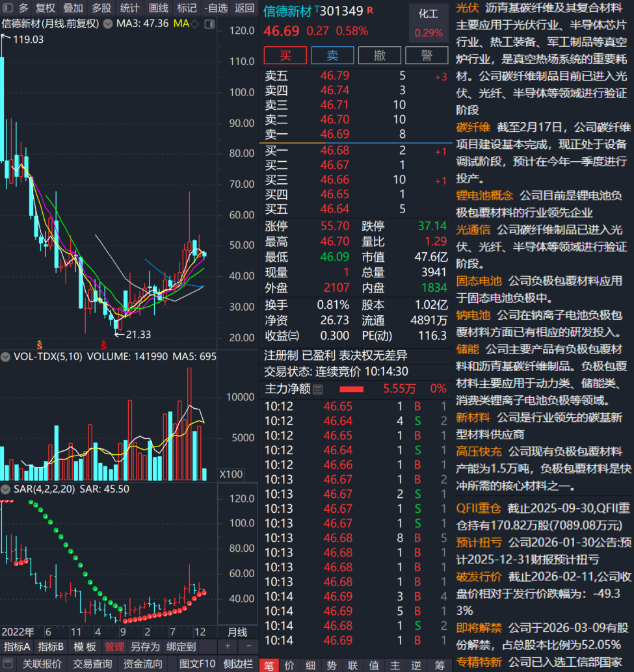Click the red 主力净额 net flow bar

click(x=351, y=389)
